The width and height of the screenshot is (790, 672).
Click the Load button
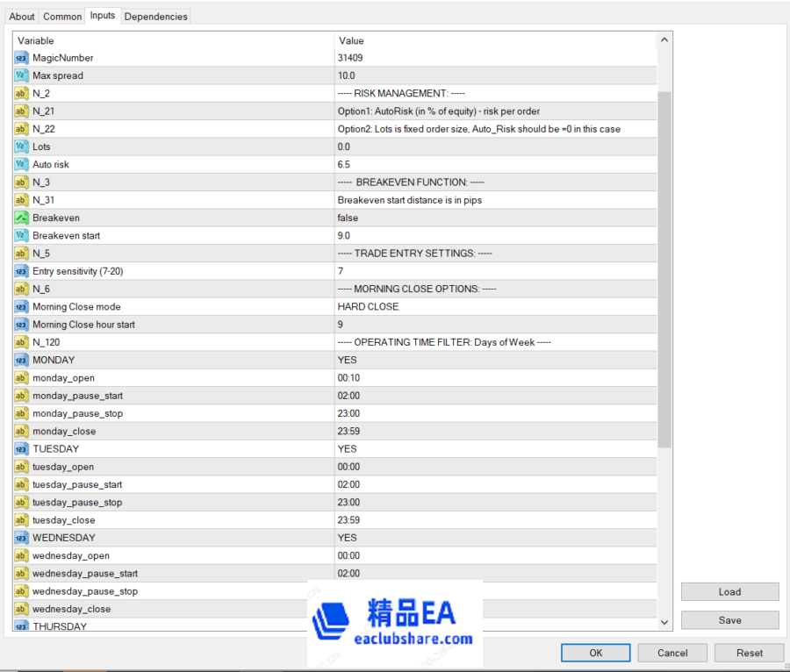(729, 592)
